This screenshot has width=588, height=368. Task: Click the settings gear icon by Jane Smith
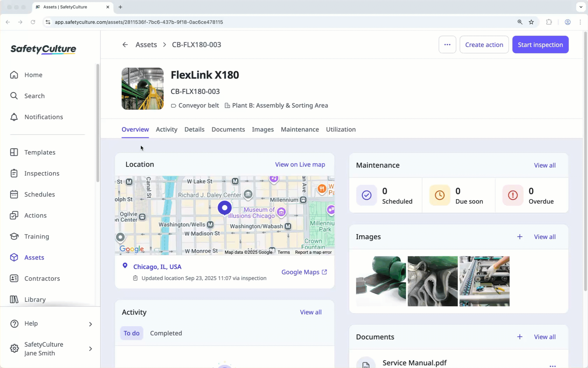pos(14,348)
